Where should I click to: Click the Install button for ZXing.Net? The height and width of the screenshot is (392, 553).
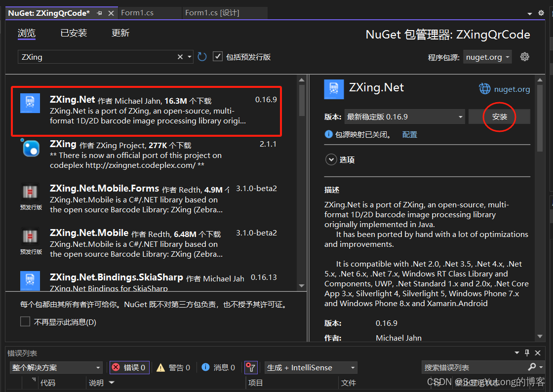pyautogui.click(x=499, y=117)
